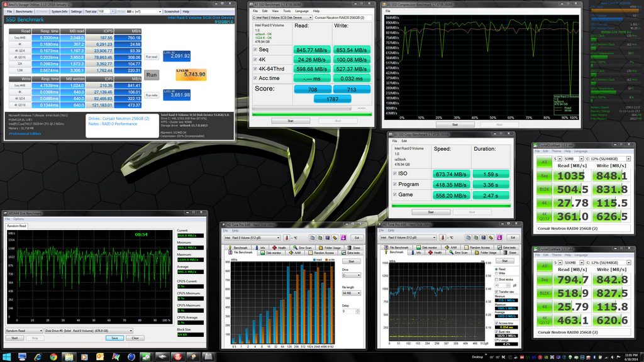Open Windows Media Player from the taskbar

coord(84,357)
